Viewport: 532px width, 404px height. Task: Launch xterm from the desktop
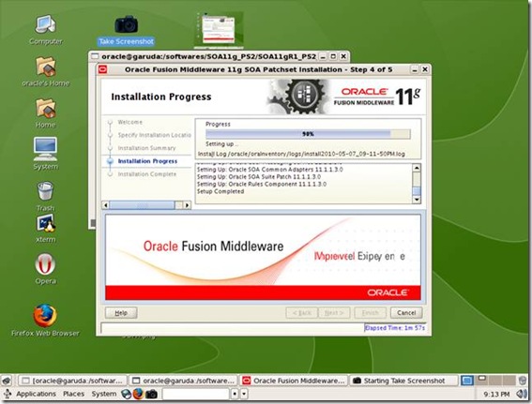46,229
